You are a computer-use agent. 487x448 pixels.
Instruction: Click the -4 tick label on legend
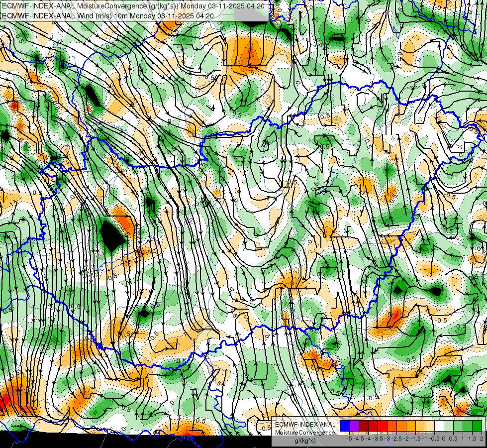pos(368,439)
